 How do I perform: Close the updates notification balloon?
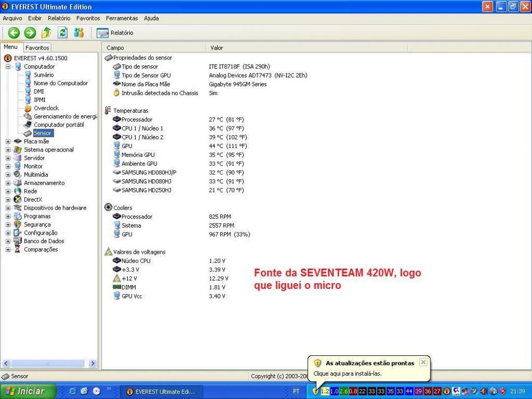423,362
